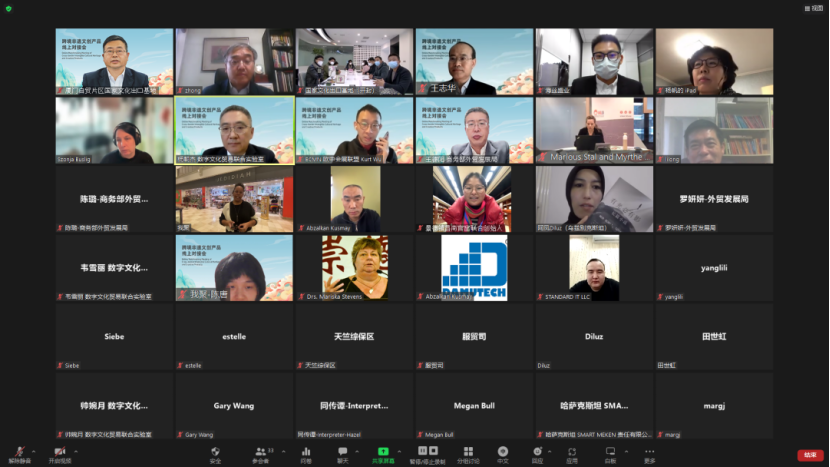Unmute the microphone in the toolbar
Screen dimensions: 830x467
click(17, 454)
